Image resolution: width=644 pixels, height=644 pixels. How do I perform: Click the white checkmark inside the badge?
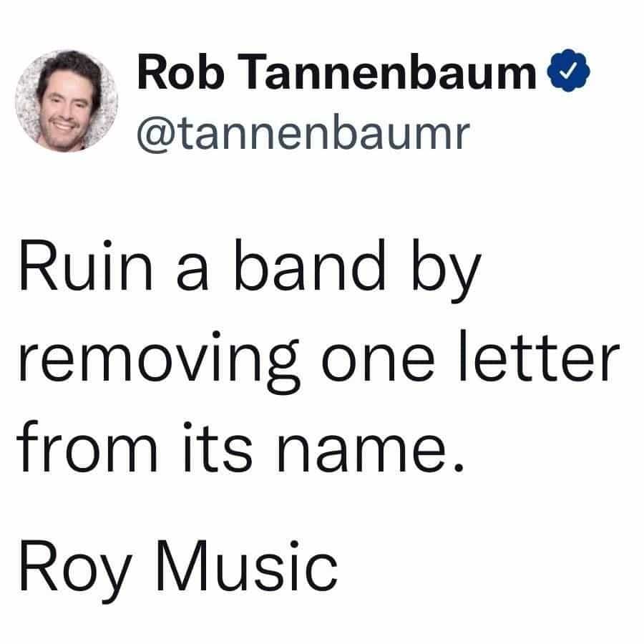(568, 72)
